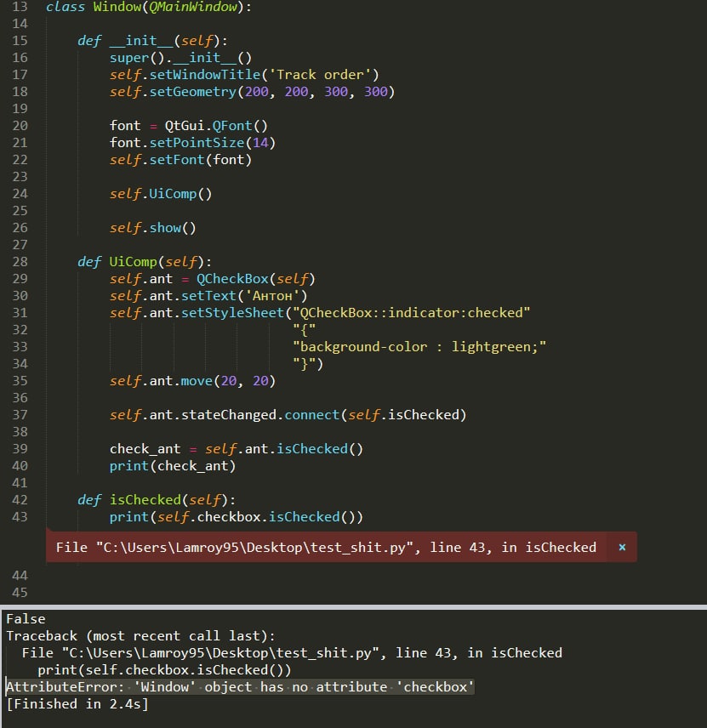Close the inline error popup
The image size is (707, 728).
[x=622, y=548]
